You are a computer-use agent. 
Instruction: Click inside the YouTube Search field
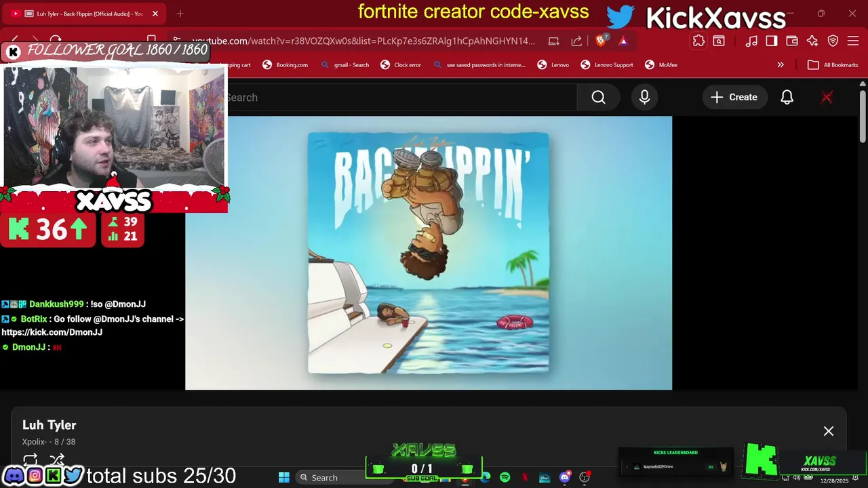pos(402,98)
